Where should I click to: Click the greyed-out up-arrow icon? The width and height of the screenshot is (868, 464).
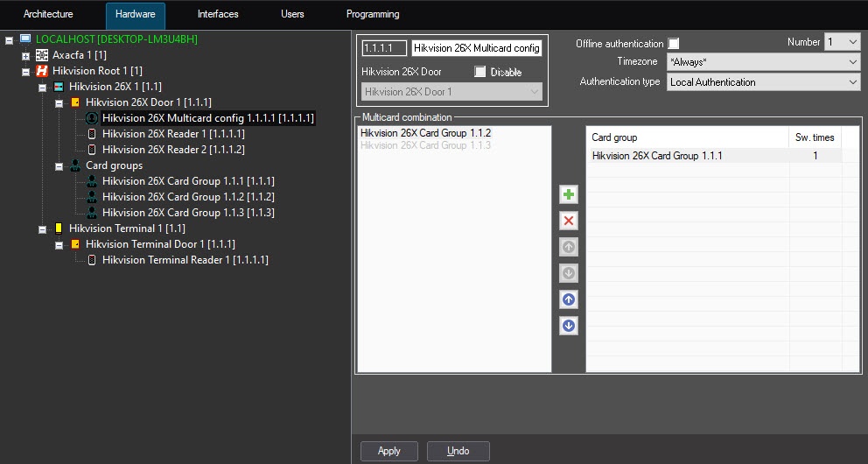pos(569,247)
